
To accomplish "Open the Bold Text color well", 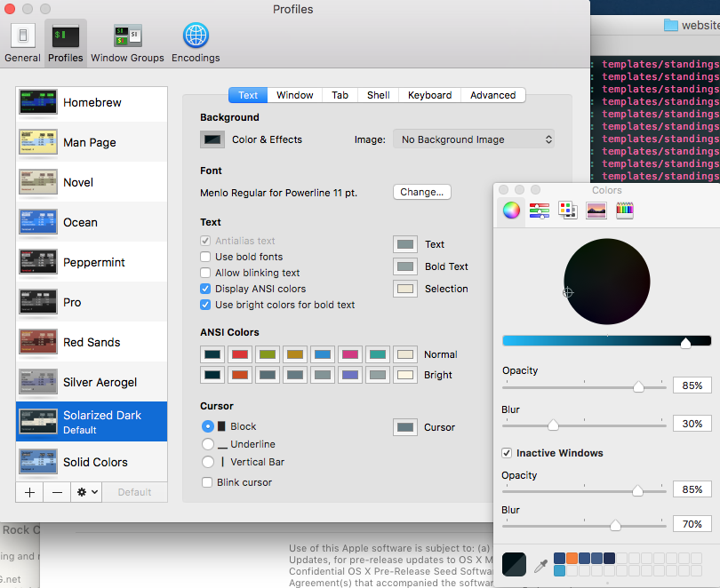I will point(405,266).
